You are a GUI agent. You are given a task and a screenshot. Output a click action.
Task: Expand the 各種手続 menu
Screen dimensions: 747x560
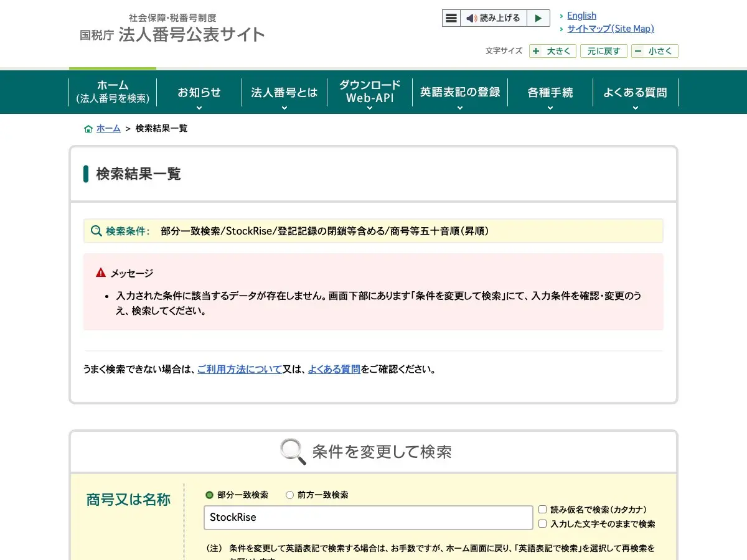(550, 92)
